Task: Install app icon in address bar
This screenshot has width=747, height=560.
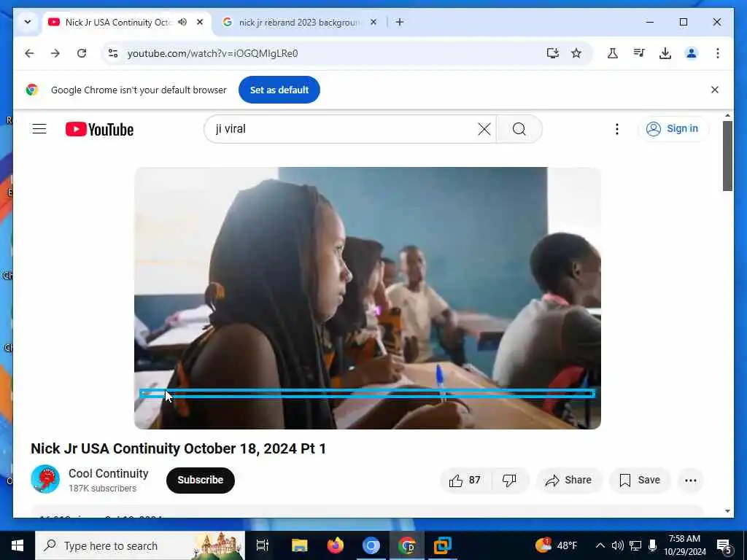Action: click(x=553, y=53)
